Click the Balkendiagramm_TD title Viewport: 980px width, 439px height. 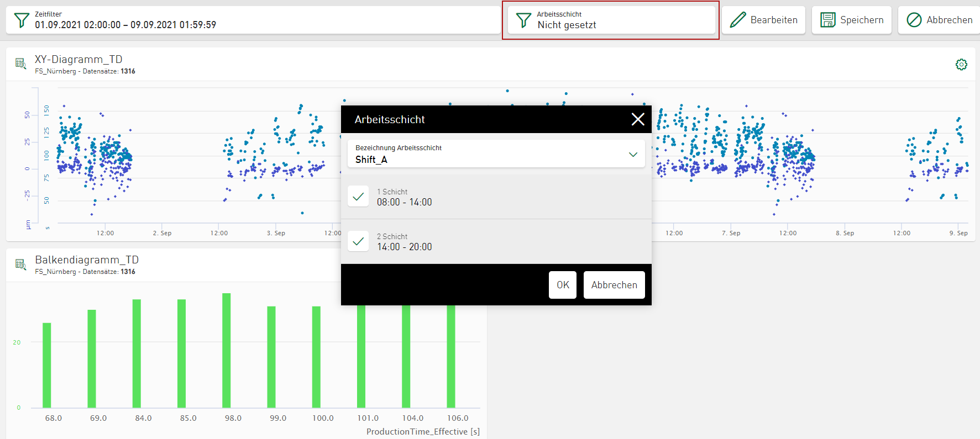point(87,260)
